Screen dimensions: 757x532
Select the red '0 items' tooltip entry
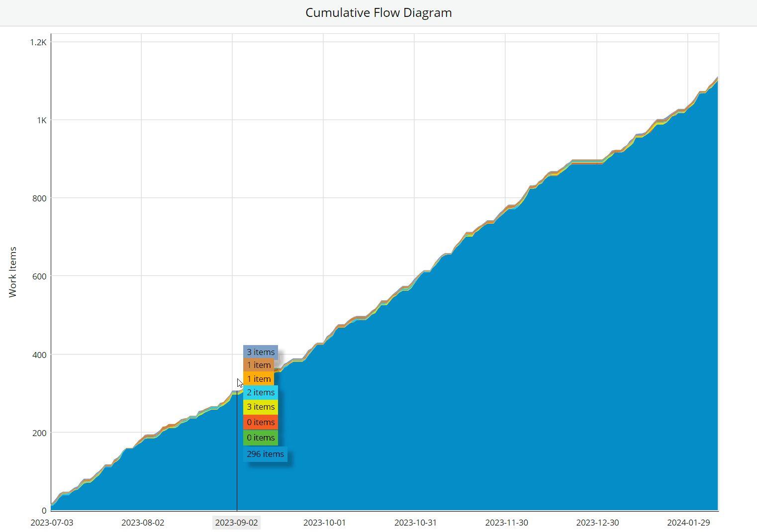[x=261, y=422]
